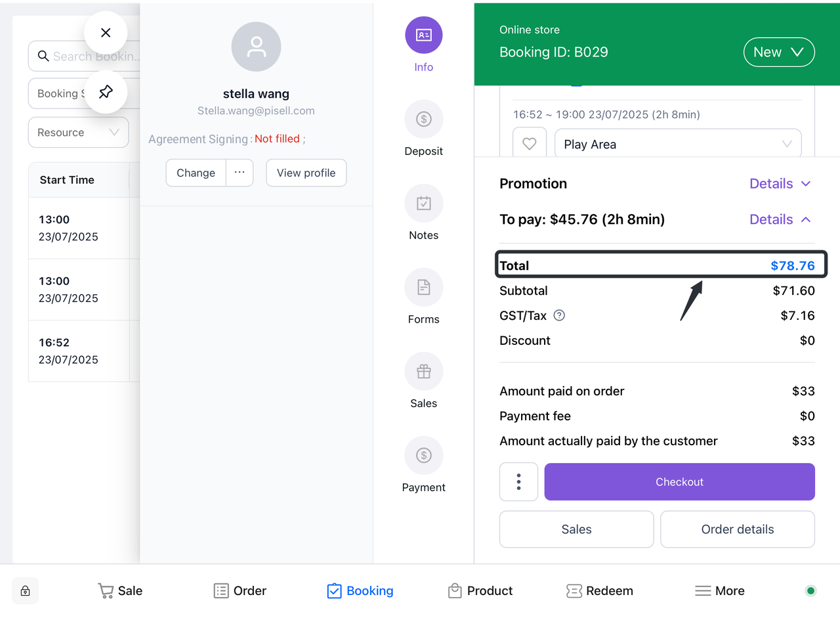Open the Info panel icon
The image size is (840, 618).
(423, 35)
